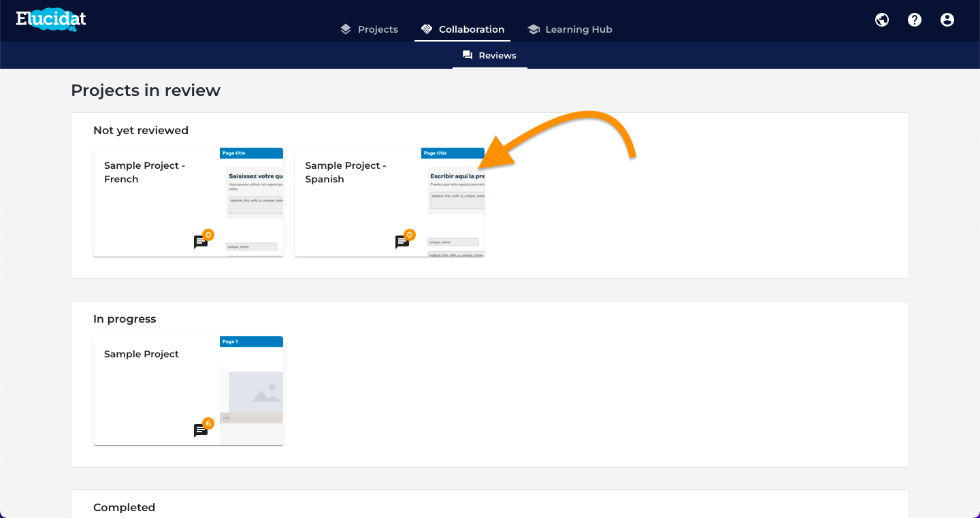Open the globe language icon

[882, 20]
